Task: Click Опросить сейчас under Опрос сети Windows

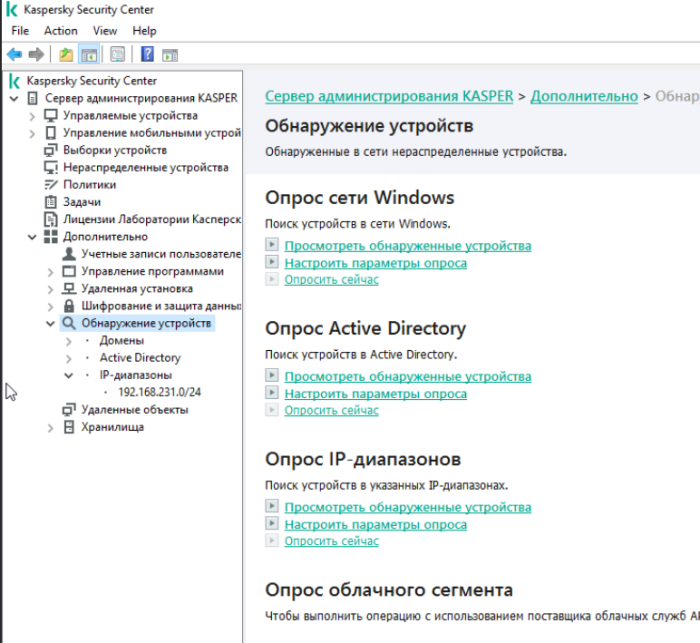Action: 332,280
